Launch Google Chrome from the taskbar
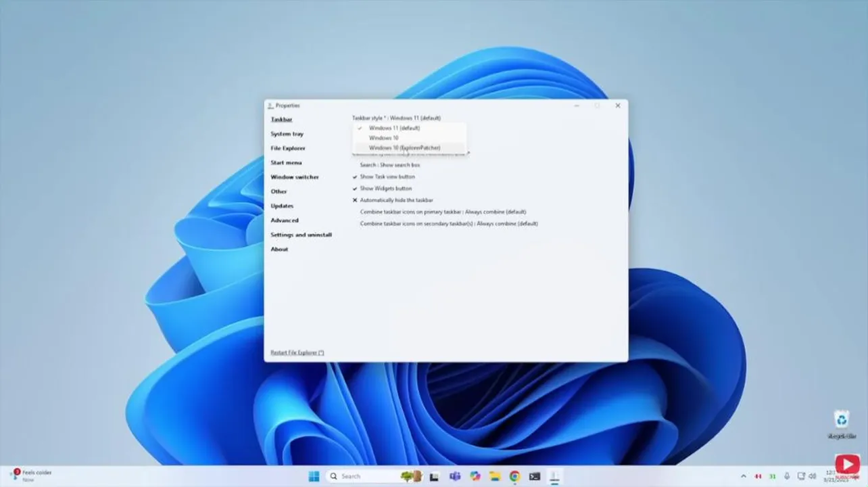The height and width of the screenshot is (487, 868). (x=514, y=476)
